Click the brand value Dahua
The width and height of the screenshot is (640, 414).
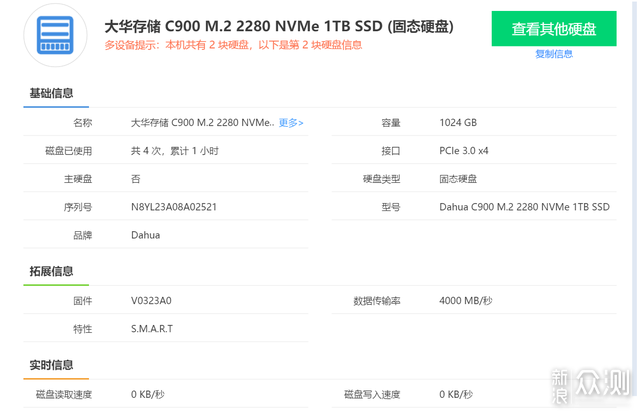145,235
